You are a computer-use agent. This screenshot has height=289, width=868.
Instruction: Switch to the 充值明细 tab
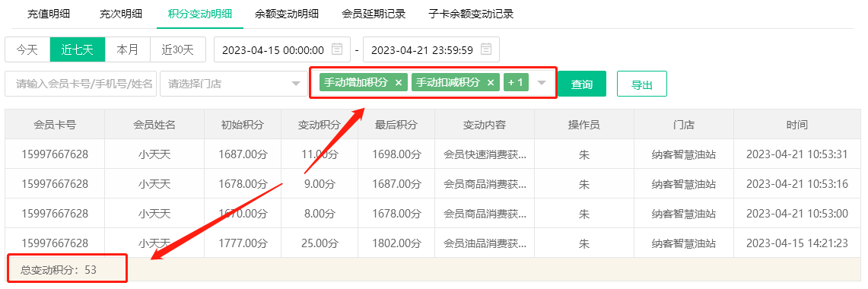[49, 14]
